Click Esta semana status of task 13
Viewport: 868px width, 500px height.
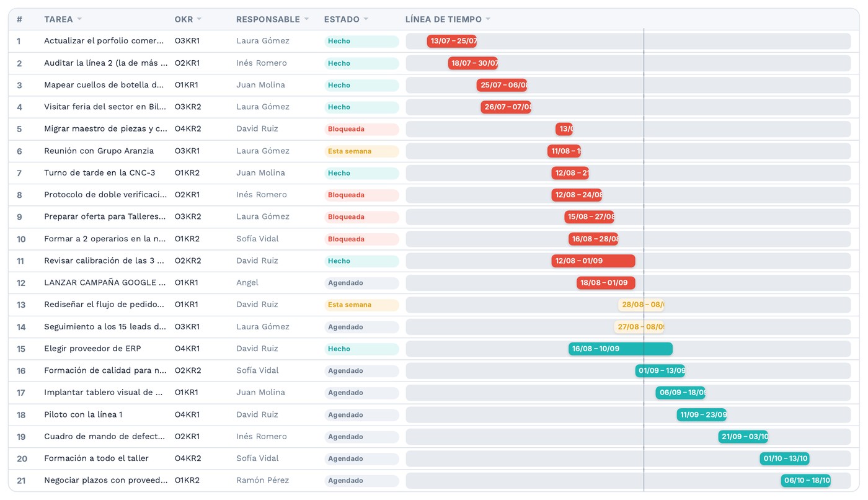361,305
